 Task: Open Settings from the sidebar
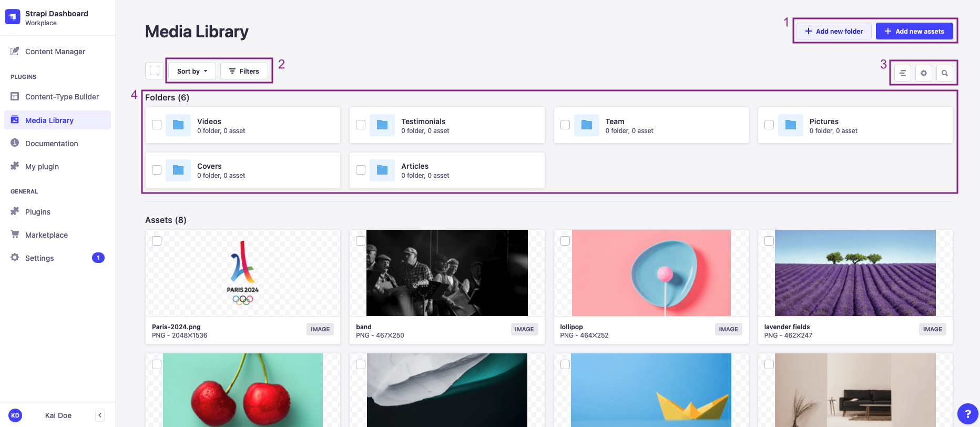pyautogui.click(x=39, y=258)
